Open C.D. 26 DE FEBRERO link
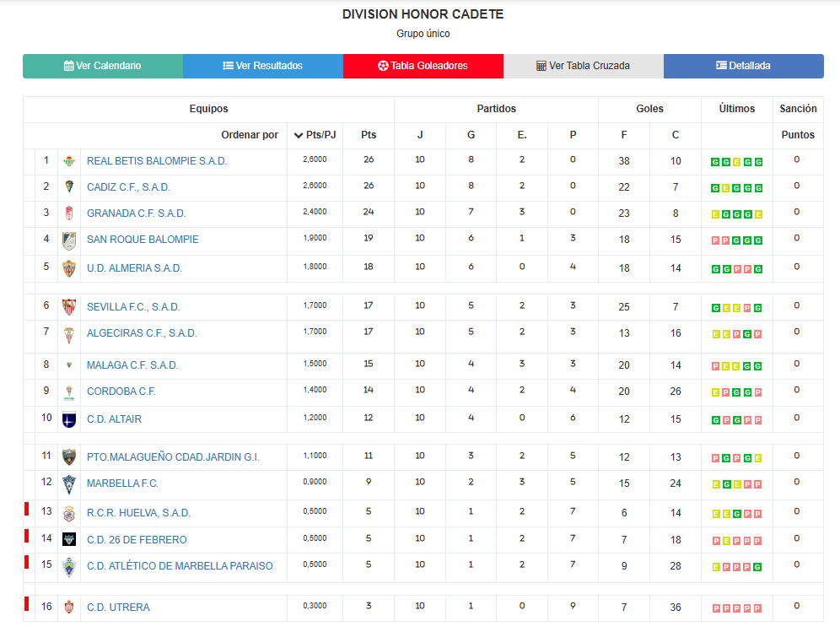The image size is (840, 632). [x=137, y=540]
